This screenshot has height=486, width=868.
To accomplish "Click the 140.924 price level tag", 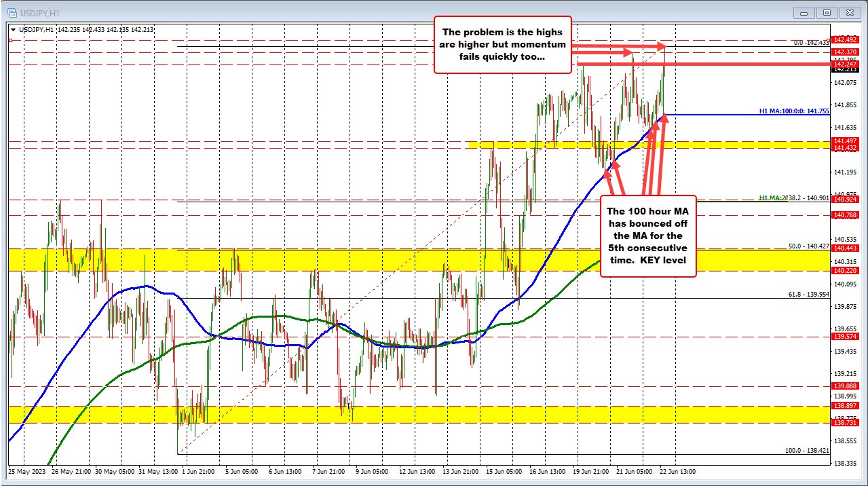I will tap(845, 200).
